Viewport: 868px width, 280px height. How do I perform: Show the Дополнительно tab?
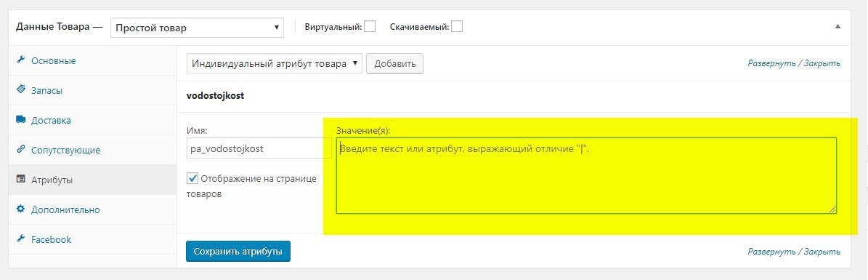pos(93,210)
